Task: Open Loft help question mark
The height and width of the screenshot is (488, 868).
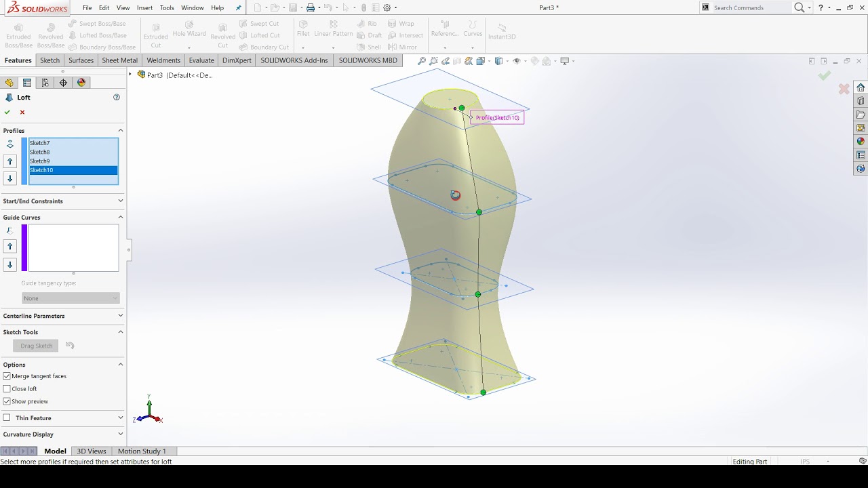Action: coord(117,98)
